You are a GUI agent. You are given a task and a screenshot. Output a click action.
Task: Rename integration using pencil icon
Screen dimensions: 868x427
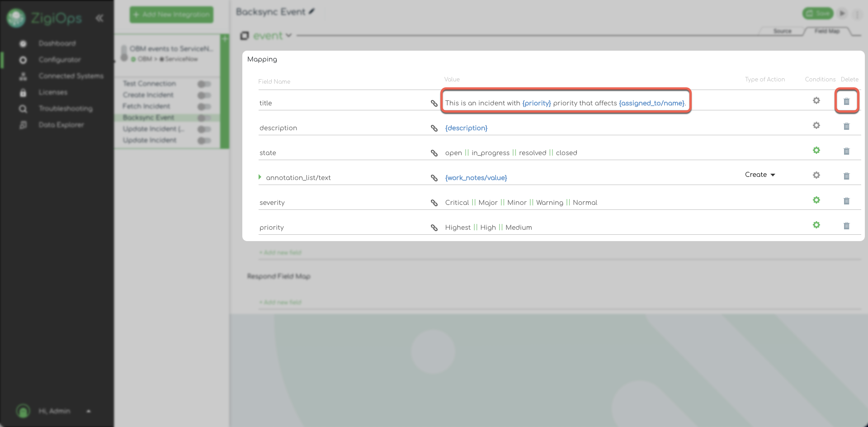pyautogui.click(x=311, y=12)
